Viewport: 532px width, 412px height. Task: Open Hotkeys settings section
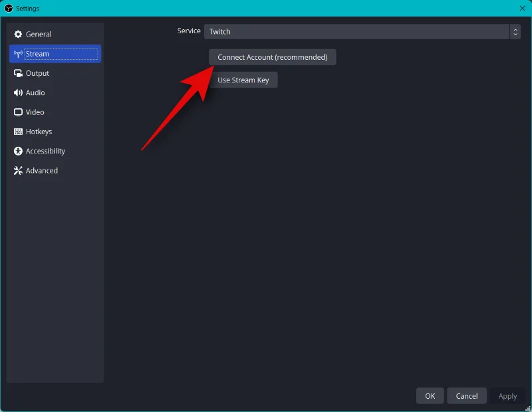[x=55, y=132]
